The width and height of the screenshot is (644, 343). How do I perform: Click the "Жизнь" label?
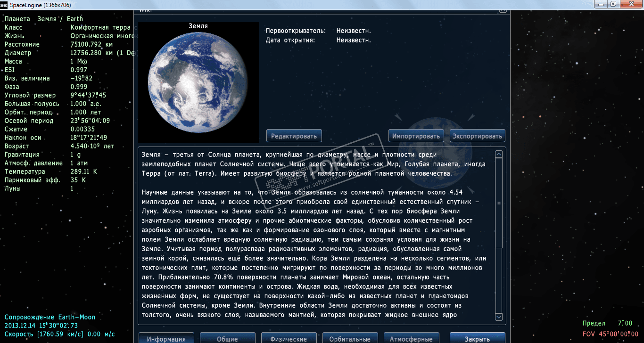(x=14, y=36)
